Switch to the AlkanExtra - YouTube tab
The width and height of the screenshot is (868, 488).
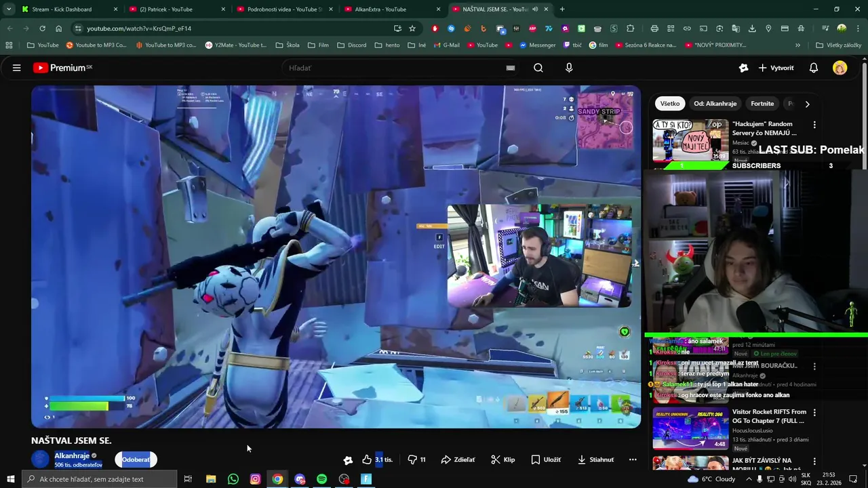tap(392, 9)
